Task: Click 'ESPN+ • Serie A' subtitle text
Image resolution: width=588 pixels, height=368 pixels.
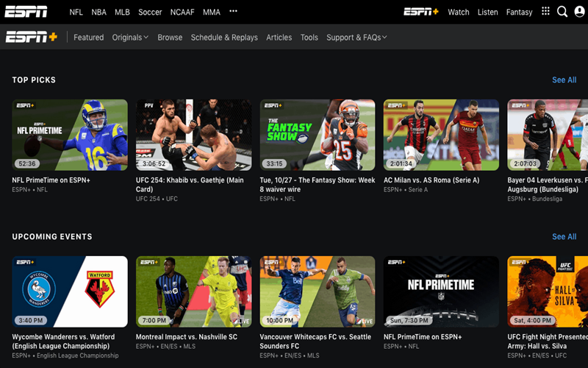Action: pyautogui.click(x=406, y=189)
